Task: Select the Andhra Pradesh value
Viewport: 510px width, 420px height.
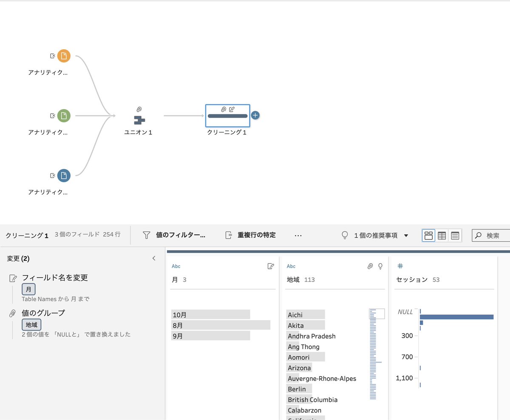Action: (x=312, y=336)
